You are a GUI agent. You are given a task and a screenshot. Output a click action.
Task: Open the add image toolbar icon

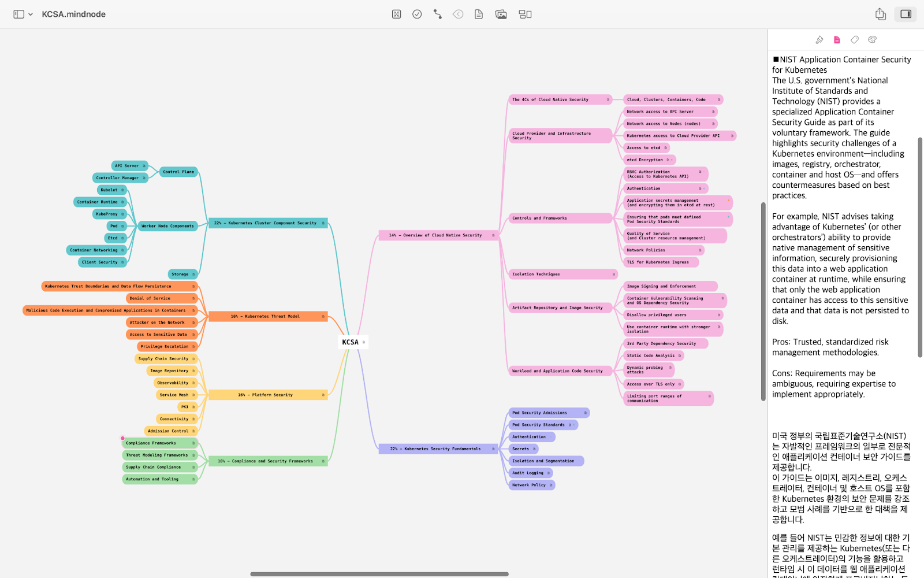coord(501,14)
